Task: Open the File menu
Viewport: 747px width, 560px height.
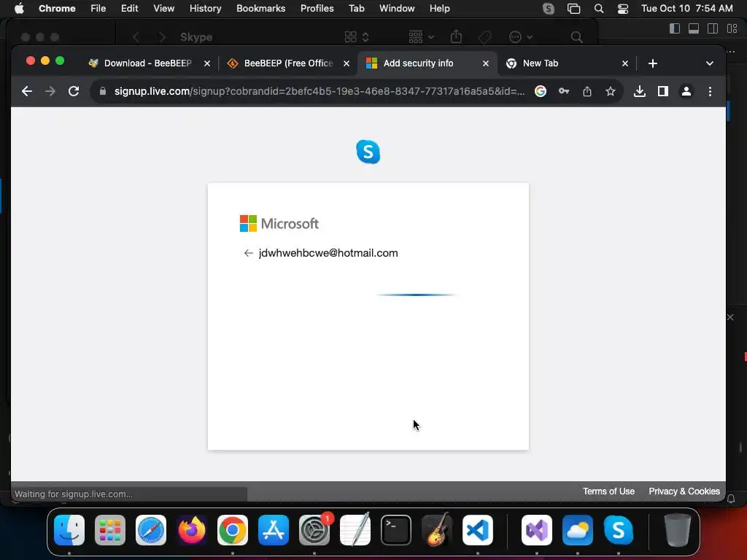Action: (x=98, y=9)
